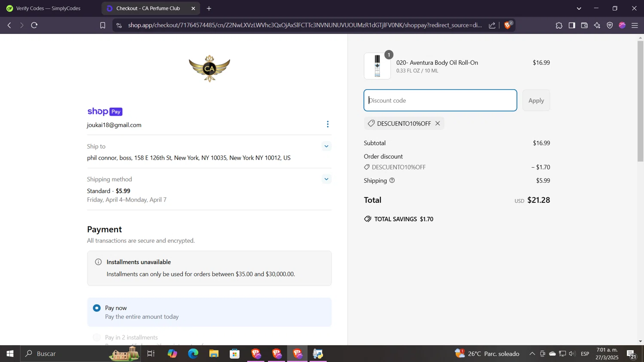Open Brave Wallet icon
Viewport: 644px width, 362px height.
click(x=584, y=25)
